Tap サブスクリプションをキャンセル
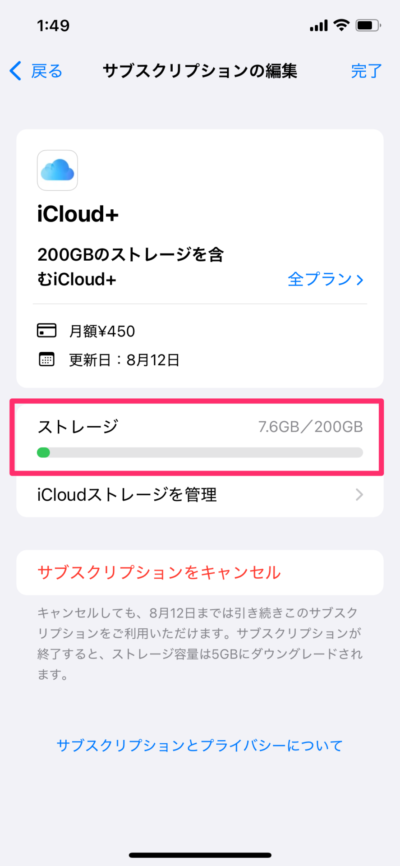Viewport: 400px width, 866px height. click(x=159, y=572)
